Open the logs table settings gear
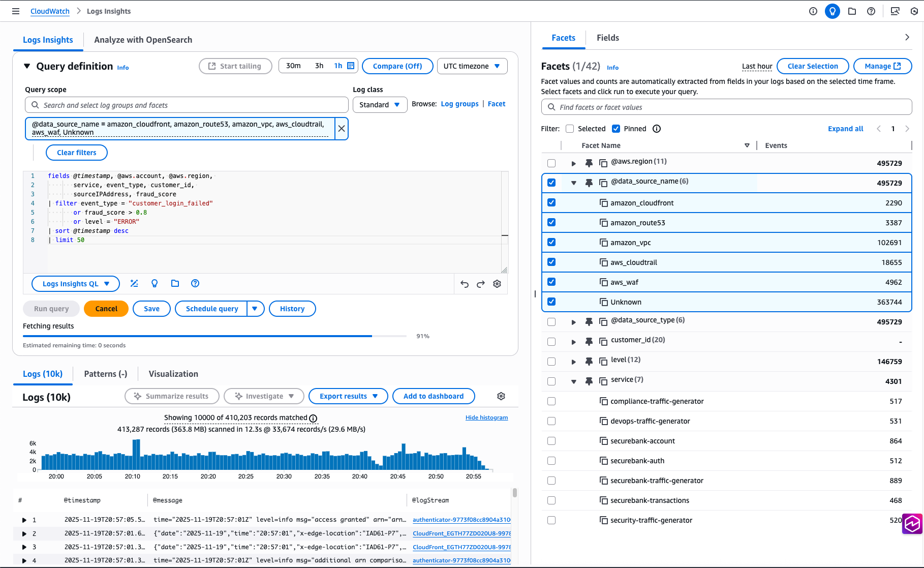Viewport: 924px width, 568px height. point(501,396)
